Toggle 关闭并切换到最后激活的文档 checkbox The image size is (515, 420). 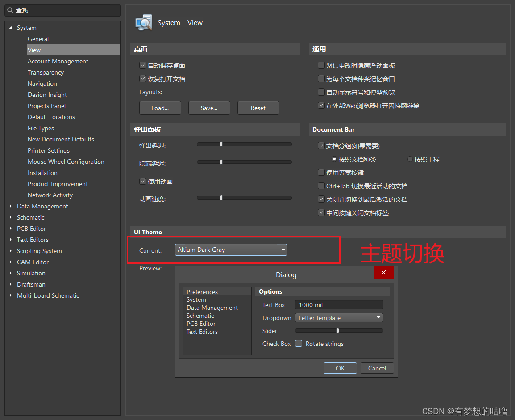coord(321,200)
